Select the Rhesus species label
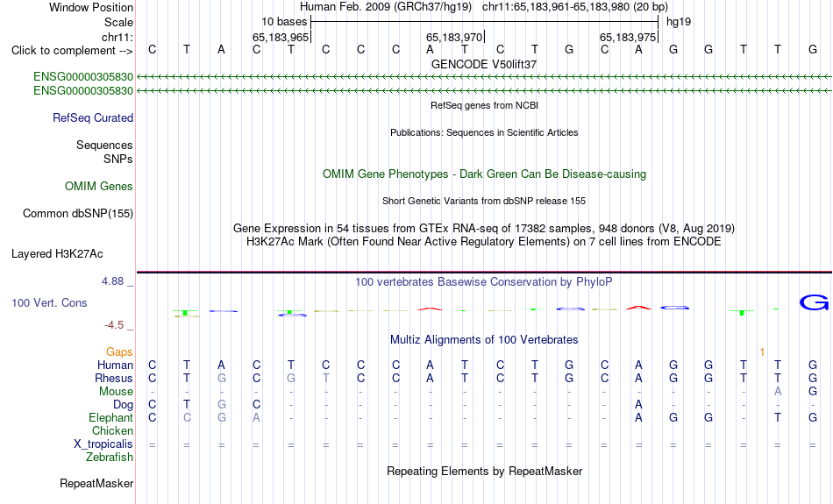833x504 pixels. point(114,378)
